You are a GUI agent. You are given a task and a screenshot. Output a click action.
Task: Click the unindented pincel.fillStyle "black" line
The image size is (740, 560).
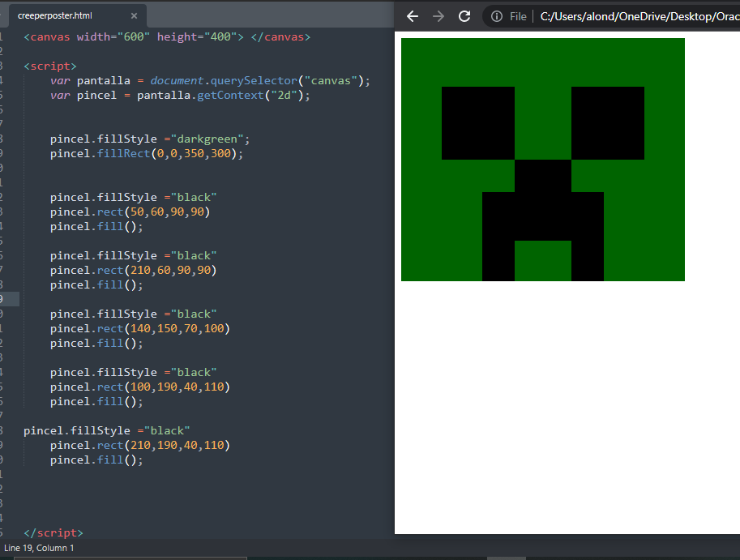107,430
